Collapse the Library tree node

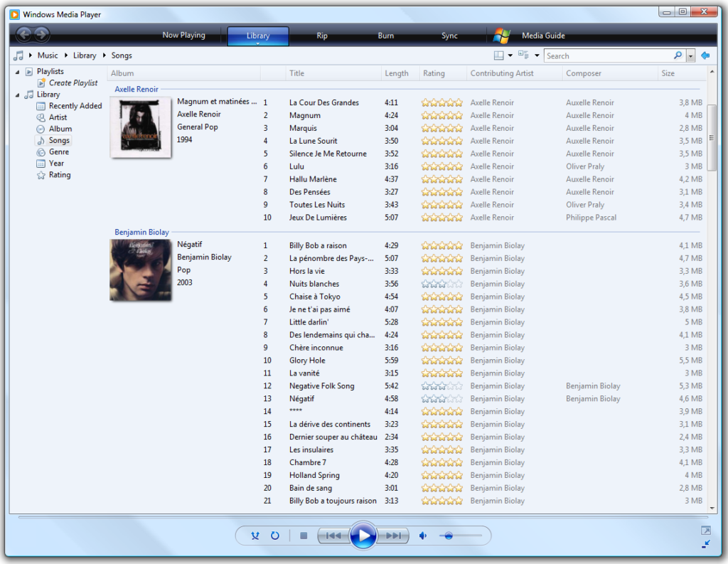click(x=18, y=95)
